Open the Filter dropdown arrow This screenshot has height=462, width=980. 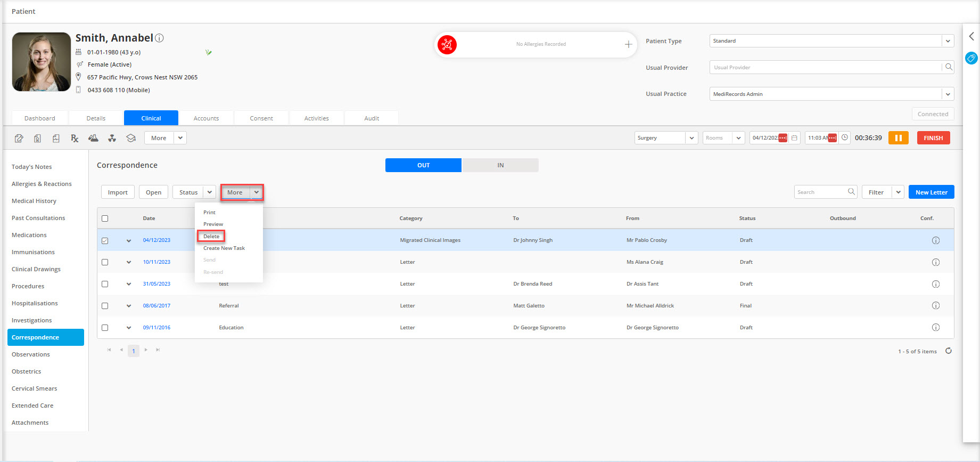tap(898, 192)
